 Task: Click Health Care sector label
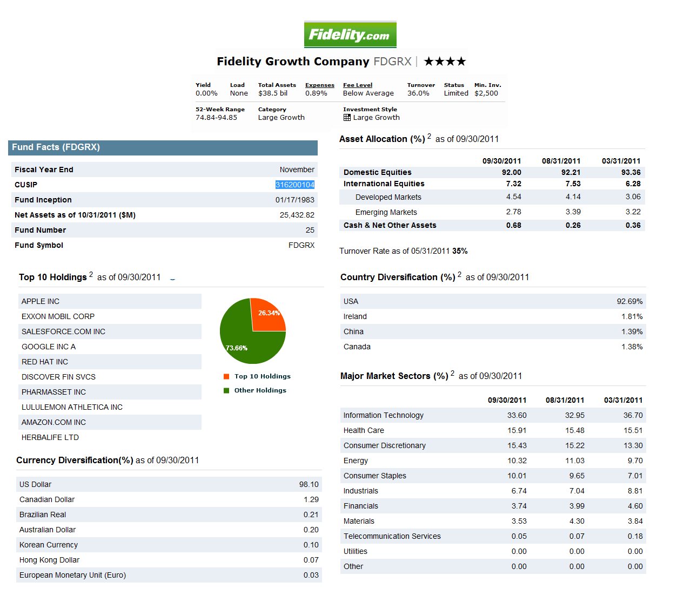pyautogui.click(x=364, y=430)
